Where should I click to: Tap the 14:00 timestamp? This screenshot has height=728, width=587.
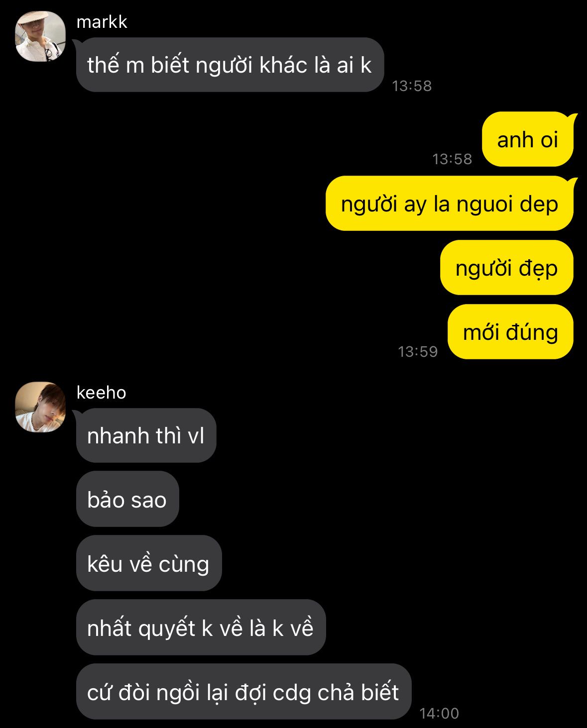pos(439,714)
